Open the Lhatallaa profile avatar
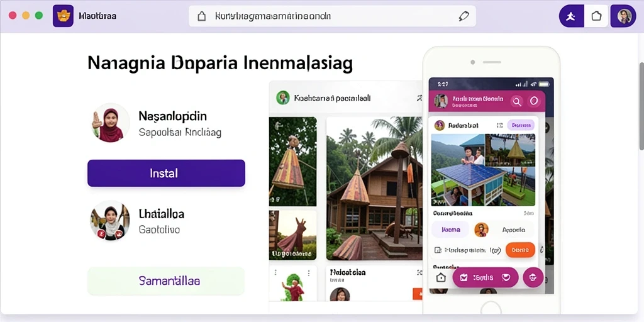This screenshot has height=322, width=644. (x=109, y=221)
